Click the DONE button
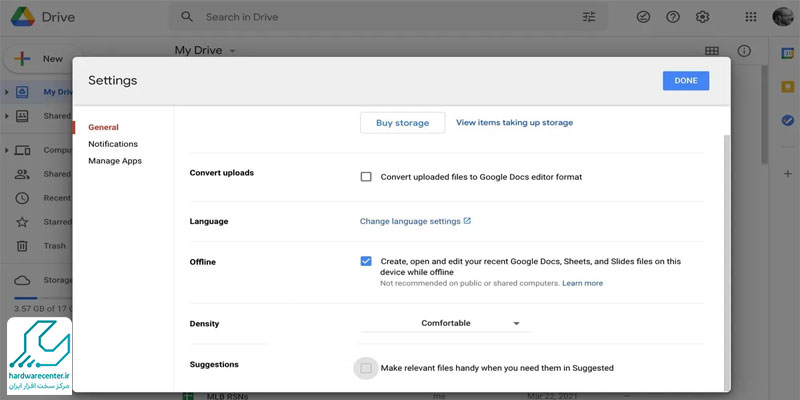Image resolution: width=800 pixels, height=400 pixels. point(686,81)
